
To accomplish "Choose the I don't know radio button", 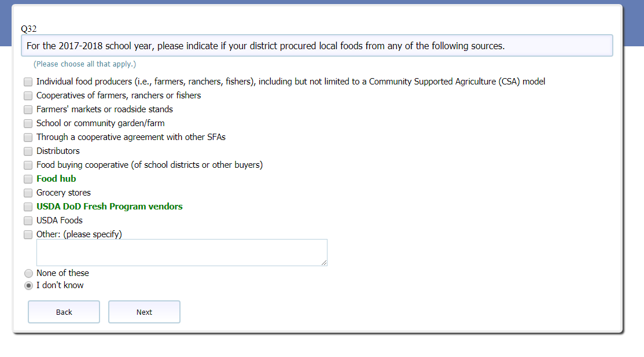I will click(x=28, y=285).
